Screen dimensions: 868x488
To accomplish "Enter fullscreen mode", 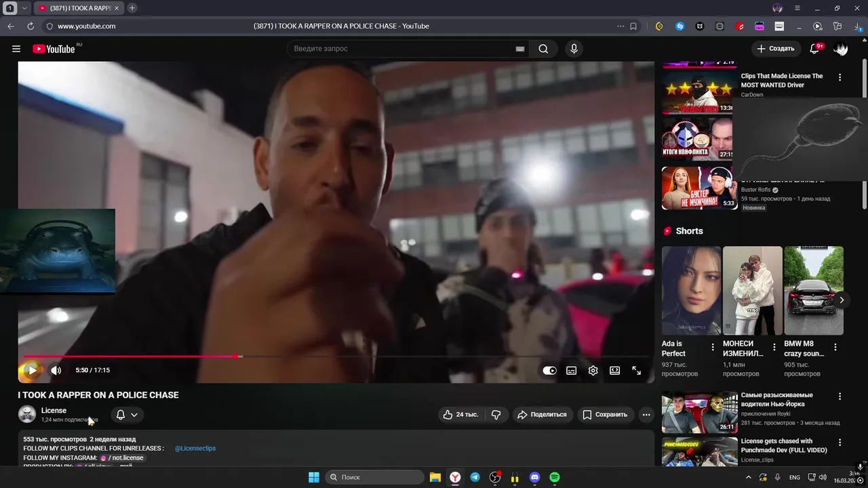I will point(637,371).
